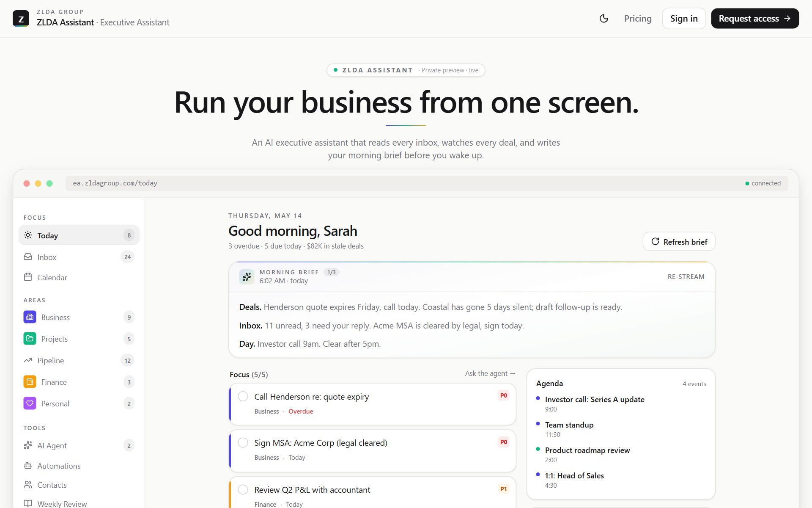Open the Business area
This screenshot has width=812, height=508.
click(x=79, y=317)
